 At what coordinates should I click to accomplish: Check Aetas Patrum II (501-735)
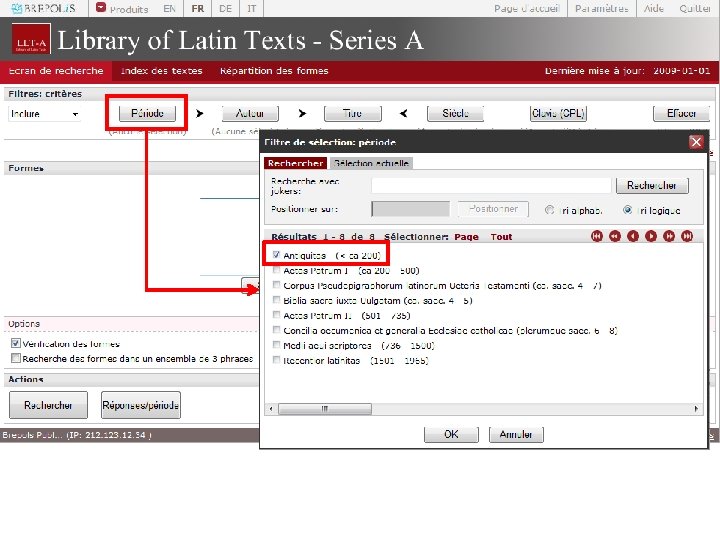[276, 315]
